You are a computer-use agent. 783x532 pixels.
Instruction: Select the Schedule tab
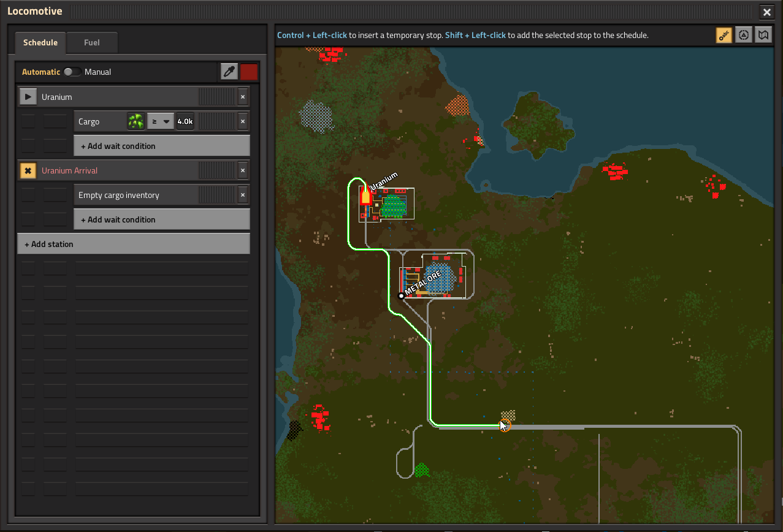click(x=40, y=42)
